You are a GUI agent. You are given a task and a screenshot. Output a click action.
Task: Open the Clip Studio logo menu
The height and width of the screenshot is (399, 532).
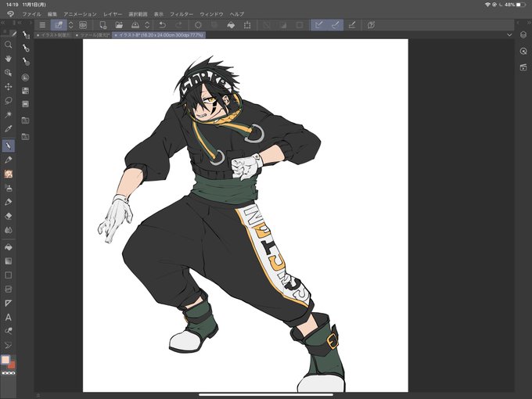coord(10,14)
